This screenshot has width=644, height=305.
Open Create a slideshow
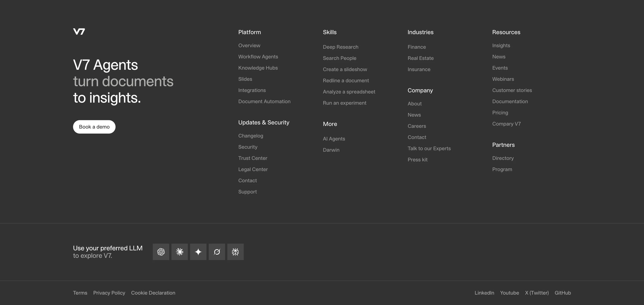point(345,69)
